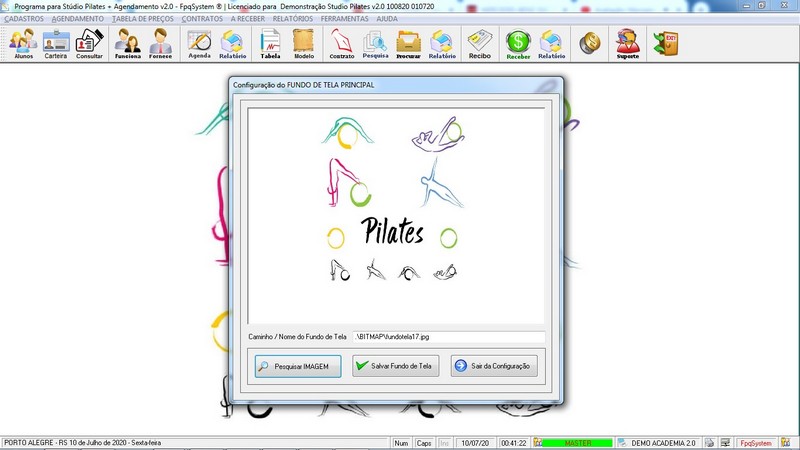800x450 pixels.
Task: Open the Suporte support icon
Action: [x=628, y=44]
